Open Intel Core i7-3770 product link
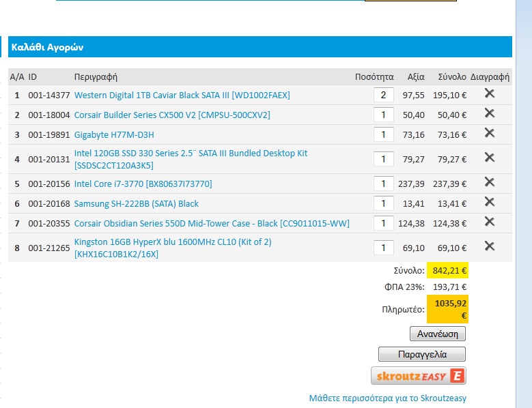 click(143, 184)
